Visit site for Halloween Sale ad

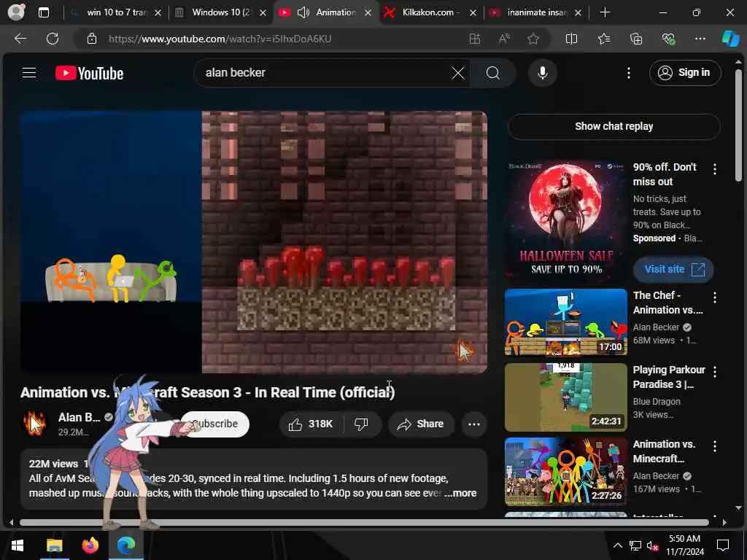(673, 270)
